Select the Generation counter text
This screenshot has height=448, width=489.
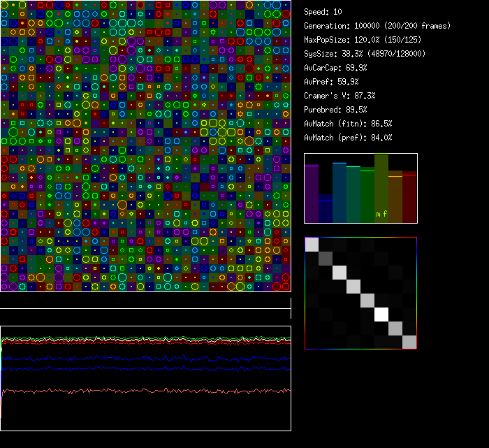click(x=377, y=26)
